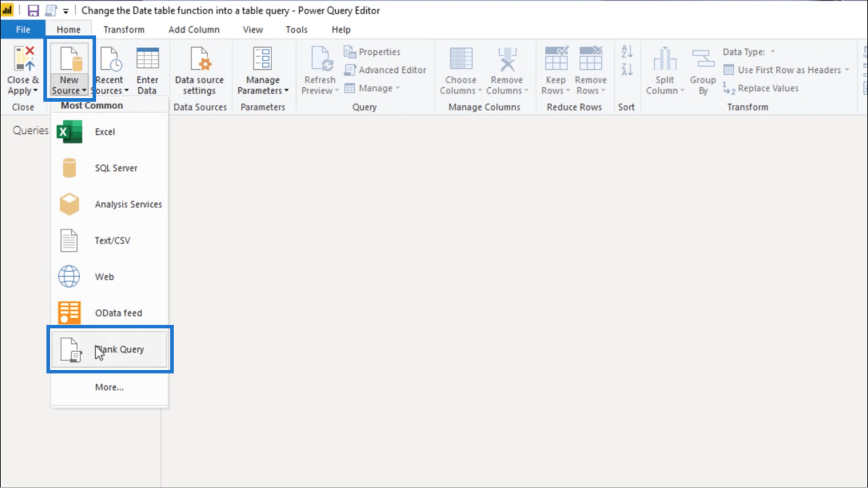868x488 pixels.
Task: Click Replace Values
Action: (761, 88)
